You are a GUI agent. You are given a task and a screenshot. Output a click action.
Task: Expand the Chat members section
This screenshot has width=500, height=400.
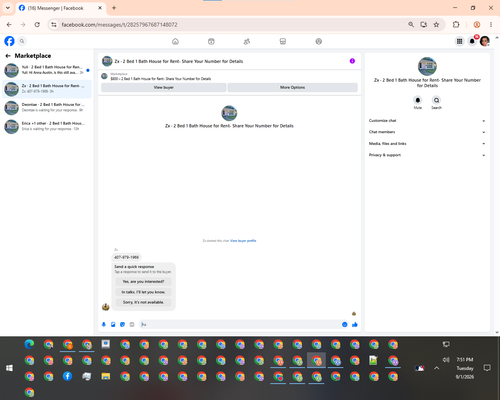(427, 132)
